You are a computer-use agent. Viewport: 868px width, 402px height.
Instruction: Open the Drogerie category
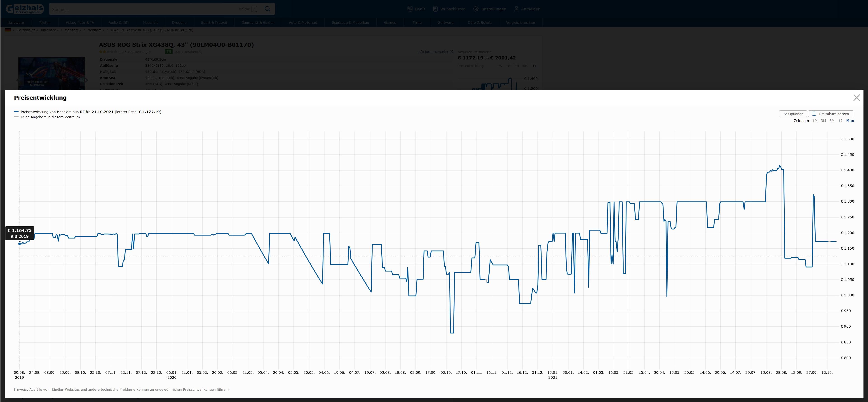[x=179, y=23]
